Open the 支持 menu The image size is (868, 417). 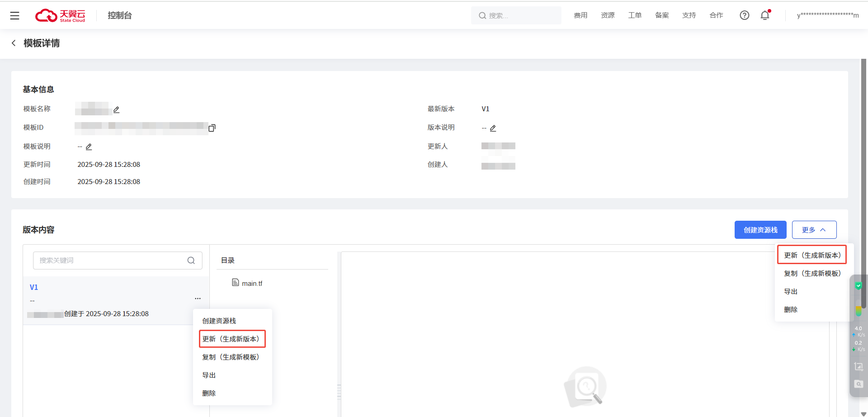(689, 15)
